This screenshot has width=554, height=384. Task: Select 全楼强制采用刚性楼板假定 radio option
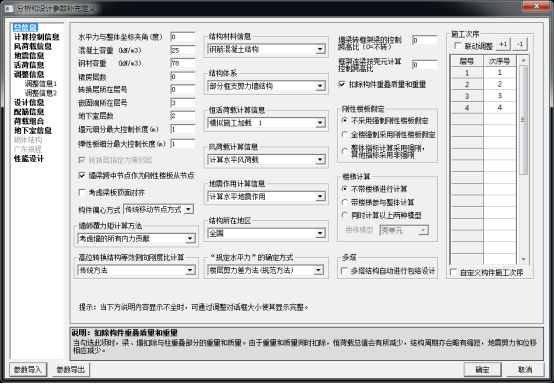344,135
